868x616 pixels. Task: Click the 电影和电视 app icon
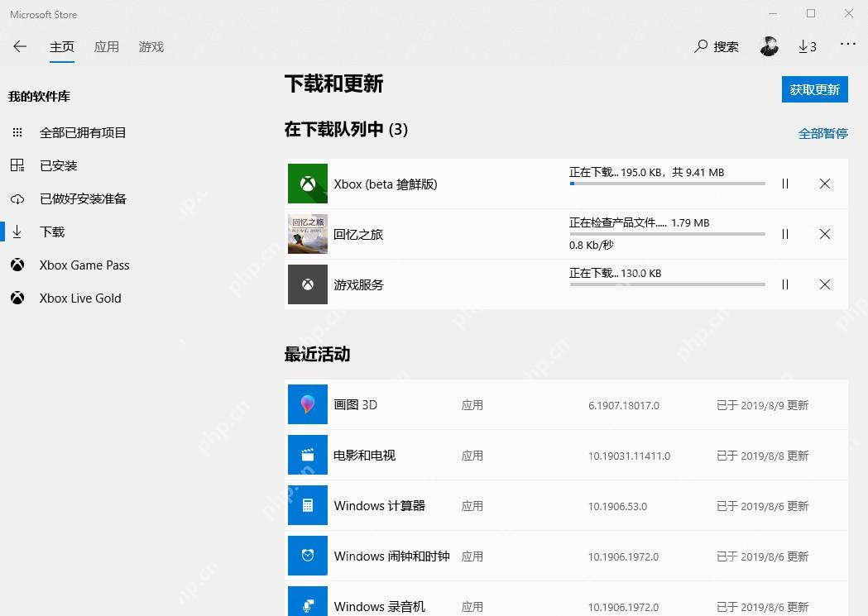[308, 455]
